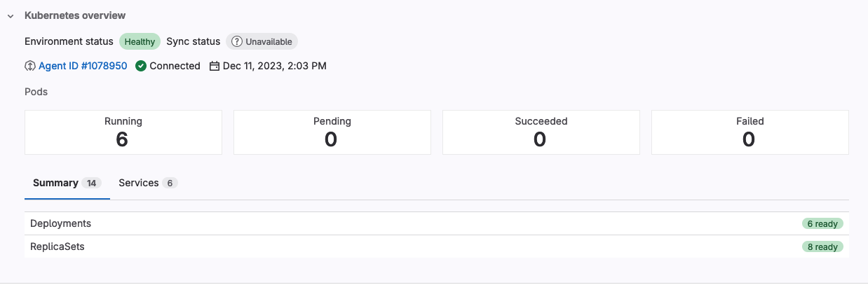This screenshot has width=868, height=285.
Task: Click the Unavailable sync status badge
Action: (x=262, y=42)
